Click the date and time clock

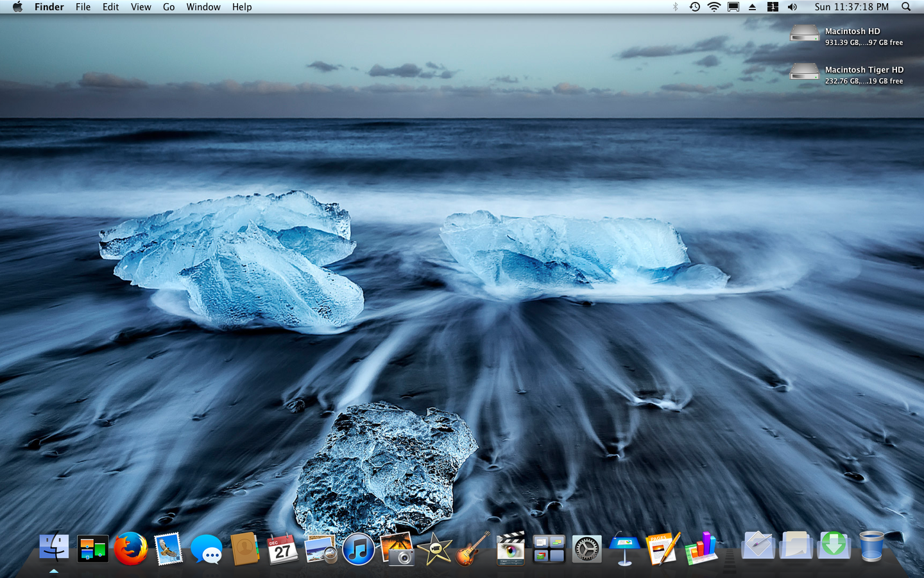click(x=851, y=7)
